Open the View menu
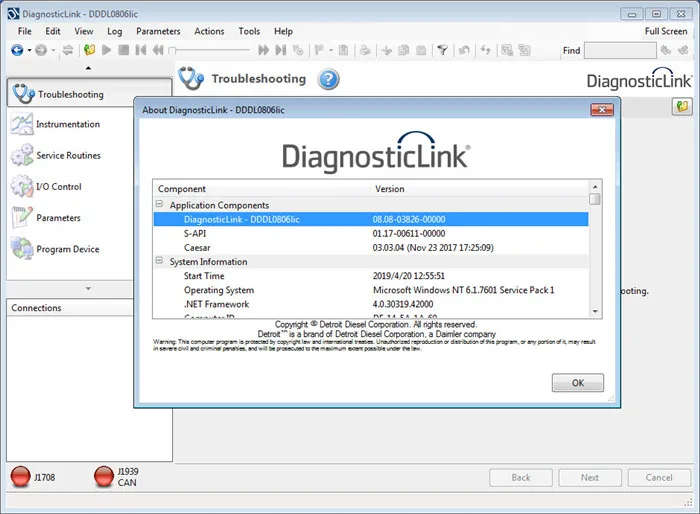This screenshot has width=700, height=514. tap(83, 31)
